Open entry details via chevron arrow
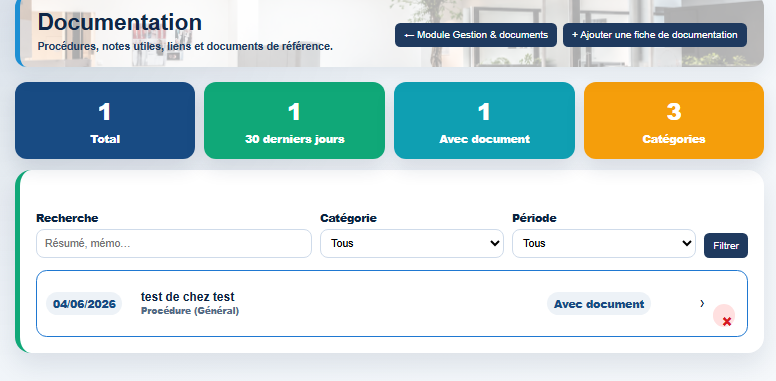 (x=702, y=303)
